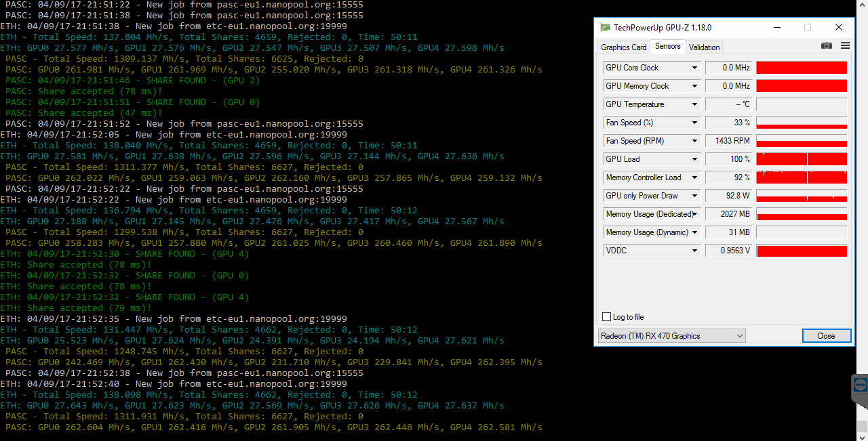Select the Sensors tab
868x441 pixels.
coord(667,47)
